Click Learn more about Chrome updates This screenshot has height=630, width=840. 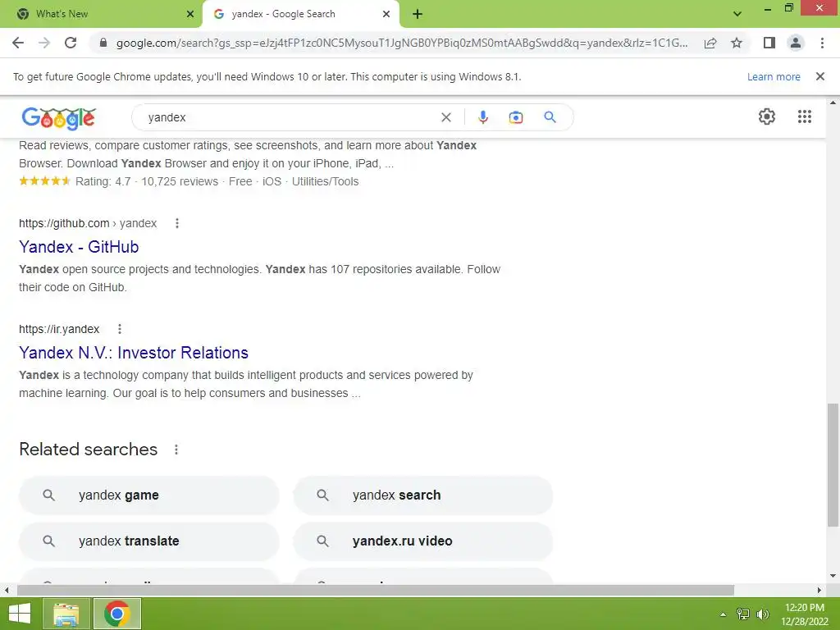tap(774, 76)
